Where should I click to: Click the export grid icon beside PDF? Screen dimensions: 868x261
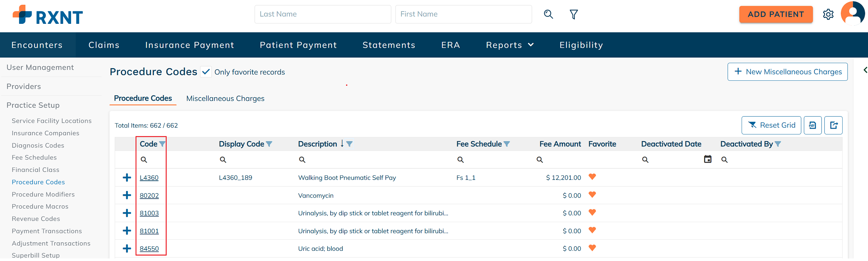pos(834,125)
